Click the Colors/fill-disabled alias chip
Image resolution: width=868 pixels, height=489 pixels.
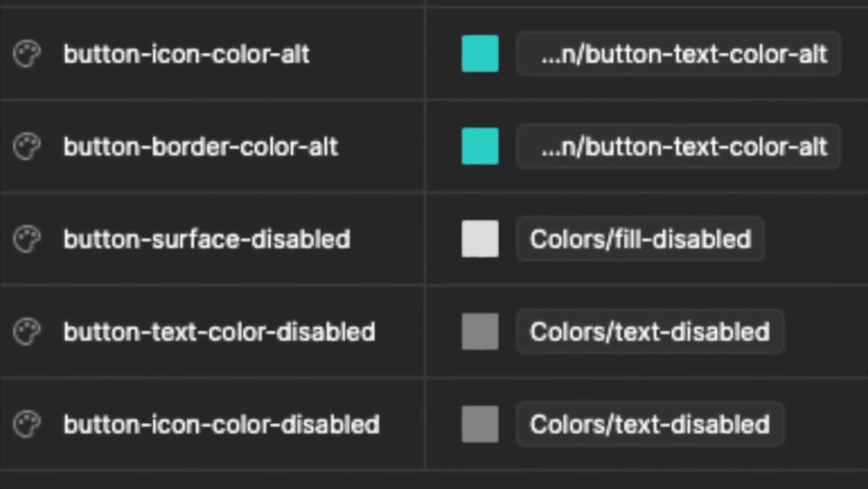(x=641, y=239)
